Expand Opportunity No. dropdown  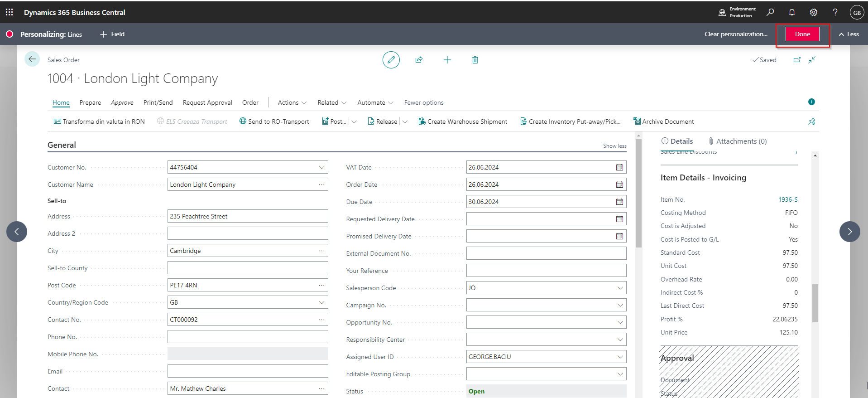(620, 322)
